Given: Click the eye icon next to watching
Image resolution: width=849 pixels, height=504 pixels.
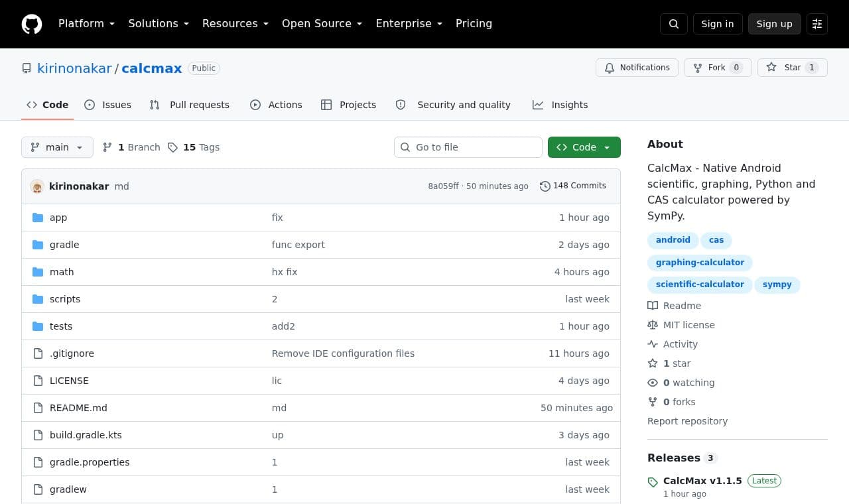Looking at the screenshot, I should coord(653,383).
